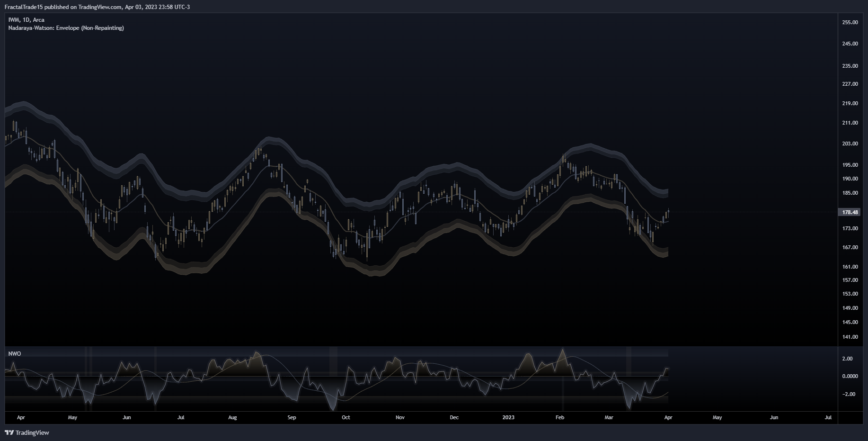Click the IWM, 1D, Arca symbol label
Image resolution: width=868 pixels, height=441 pixels.
tap(27, 20)
